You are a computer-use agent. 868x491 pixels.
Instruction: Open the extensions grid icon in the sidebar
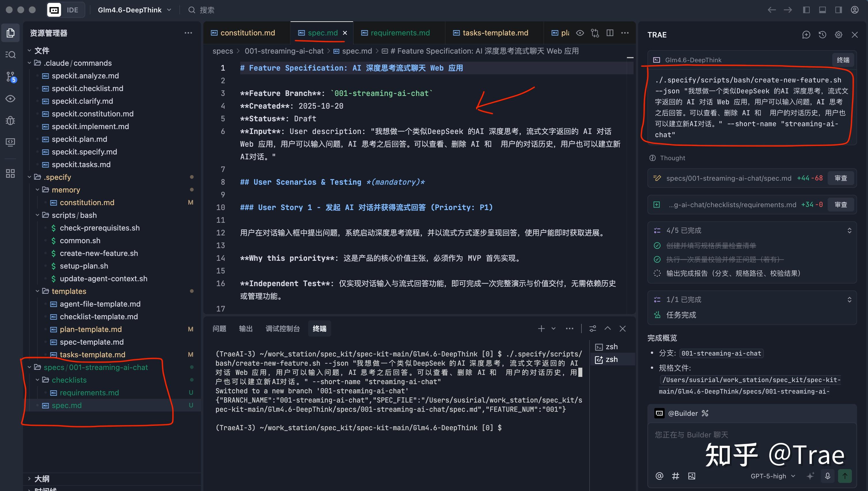point(10,173)
